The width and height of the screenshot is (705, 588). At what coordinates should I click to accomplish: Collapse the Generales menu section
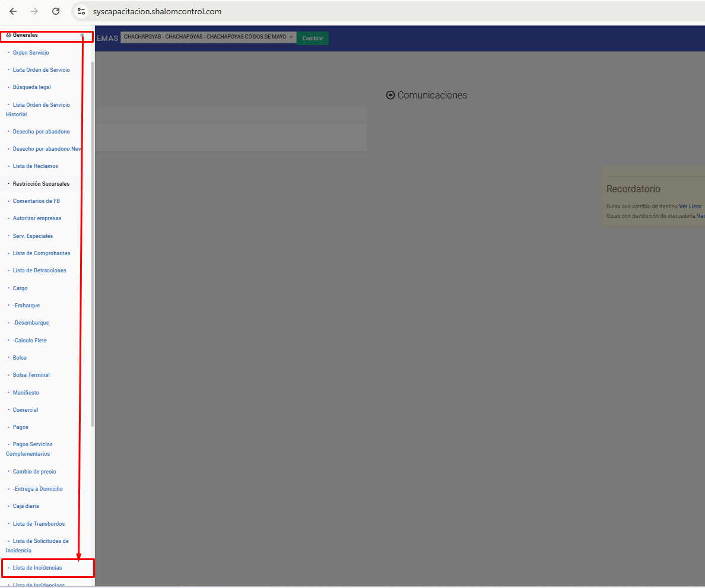click(82, 36)
